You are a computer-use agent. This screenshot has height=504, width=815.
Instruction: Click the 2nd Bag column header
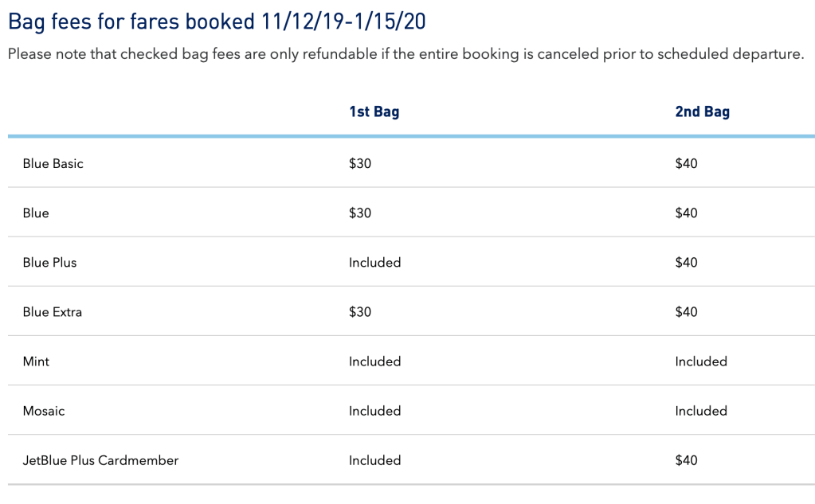pos(702,111)
